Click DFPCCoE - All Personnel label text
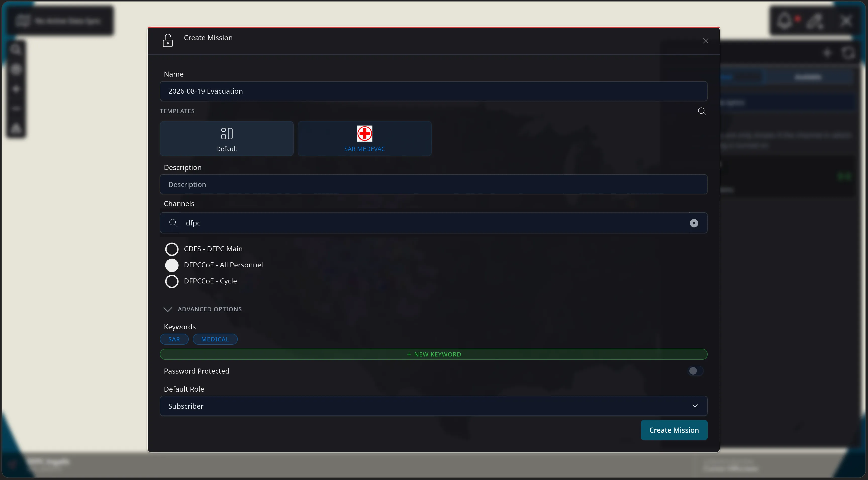Image resolution: width=868 pixels, height=480 pixels. (x=223, y=265)
